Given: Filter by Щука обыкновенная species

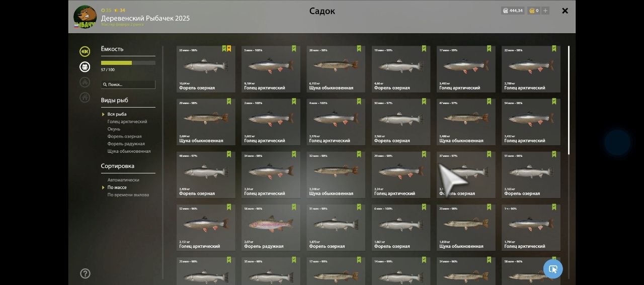Looking at the screenshot, I should [x=129, y=151].
